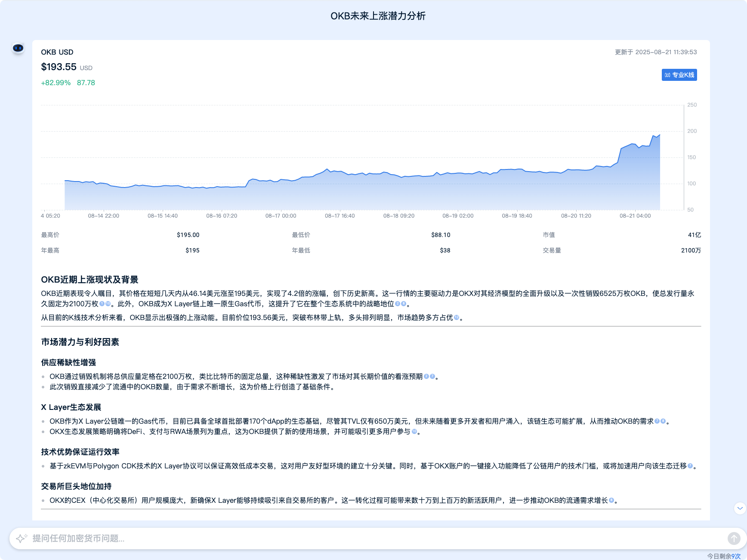Click the OKB近期上涨现状及背景 heading

[90, 280]
